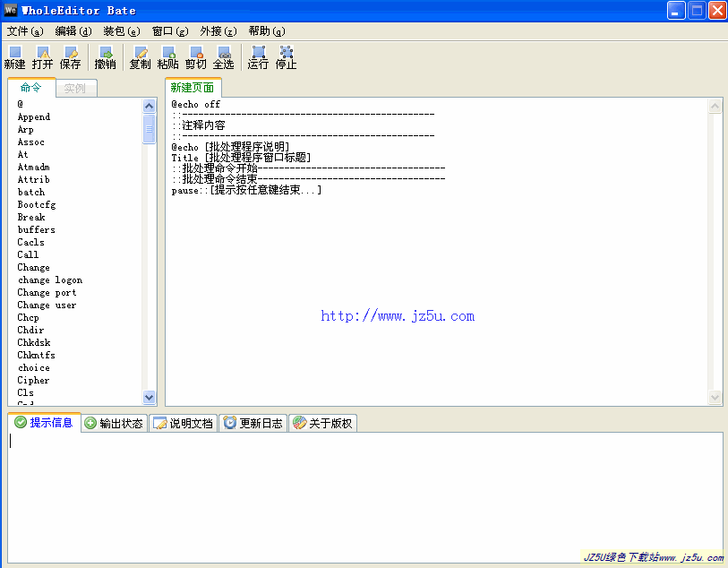The image size is (728, 568).
Task: Switch to the 说明文档 tab
Action: (x=184, y=423)
